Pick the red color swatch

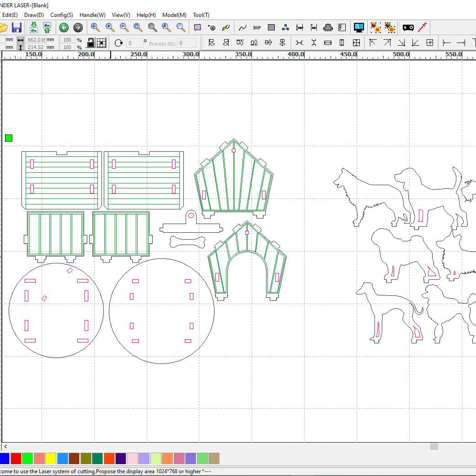click(x=16, y=458)
